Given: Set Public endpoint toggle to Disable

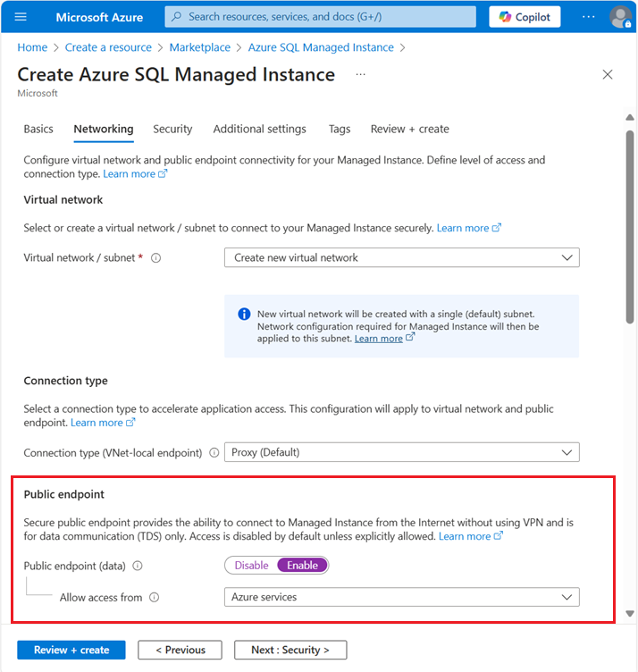Looking at the screenshot, I should coord(251,566).
